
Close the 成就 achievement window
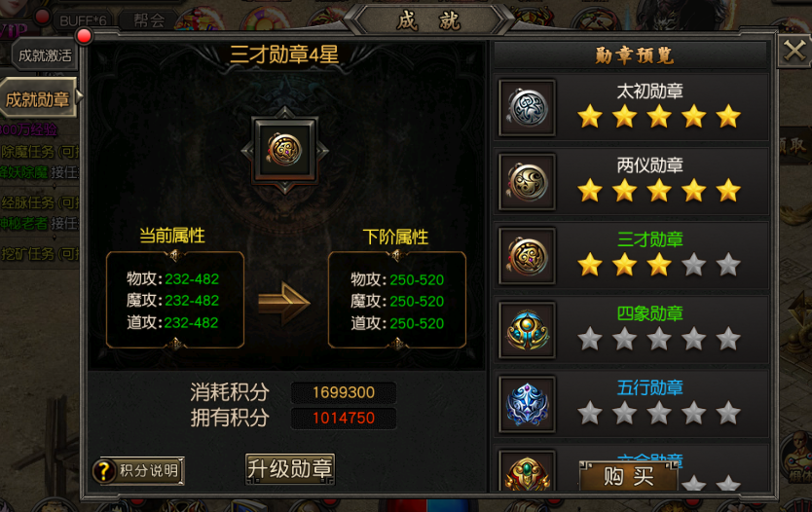794,51
